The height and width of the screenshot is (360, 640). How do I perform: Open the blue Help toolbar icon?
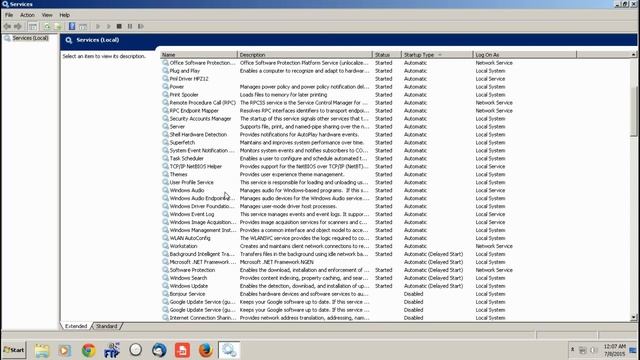tap(72, 27)
